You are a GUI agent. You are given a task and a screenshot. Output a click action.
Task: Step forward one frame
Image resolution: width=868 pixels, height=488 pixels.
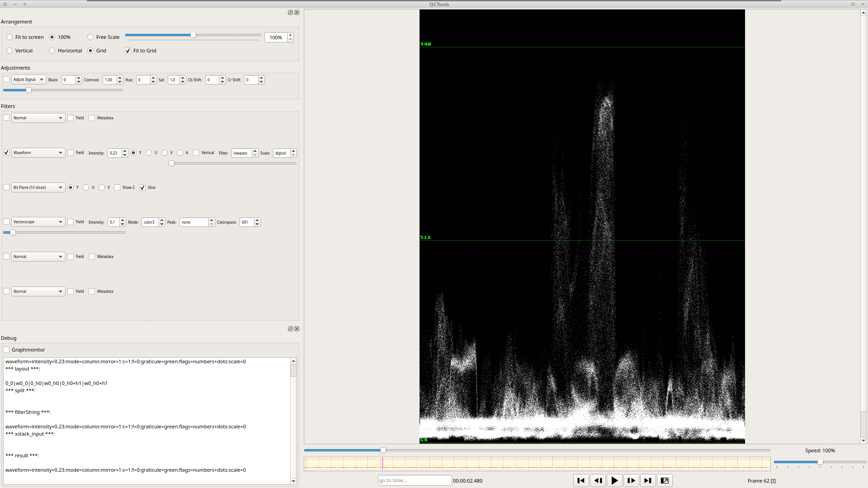pyautogui.click(x=631, y=481)
